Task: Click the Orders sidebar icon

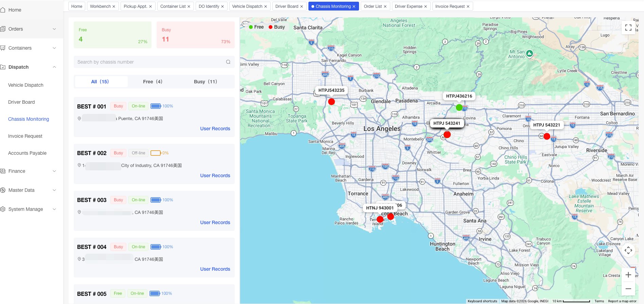Action: [2, 29]
